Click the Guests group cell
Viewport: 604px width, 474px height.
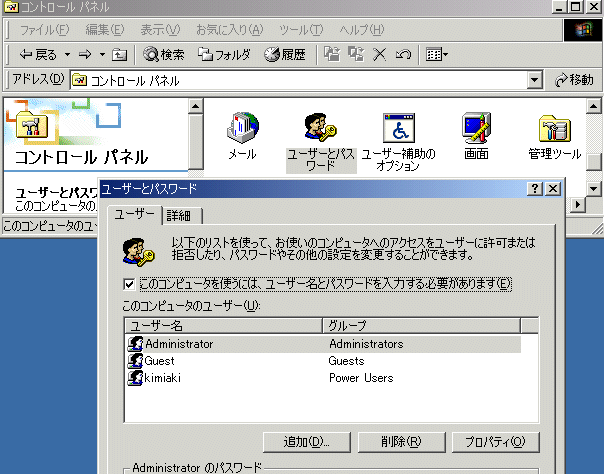click(x=346, y=361)
